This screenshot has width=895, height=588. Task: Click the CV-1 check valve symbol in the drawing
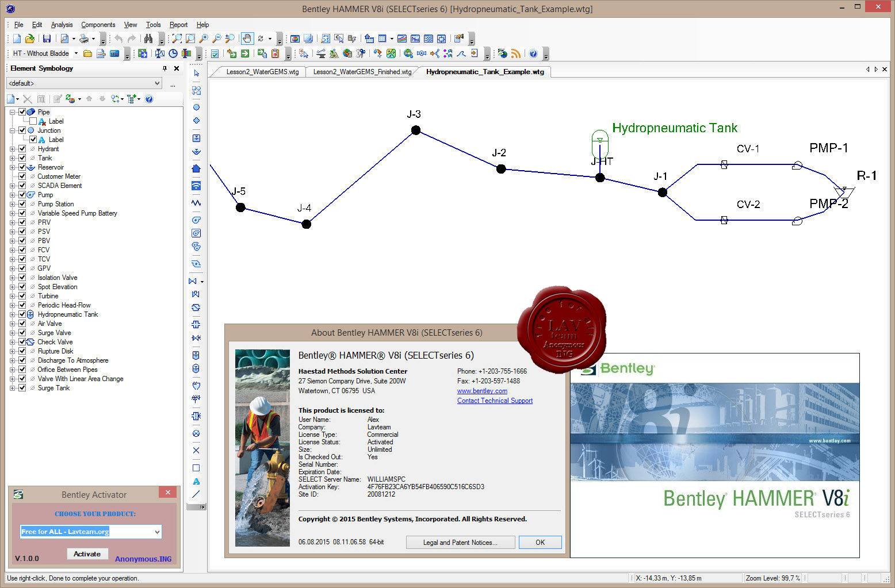point(724,165)
